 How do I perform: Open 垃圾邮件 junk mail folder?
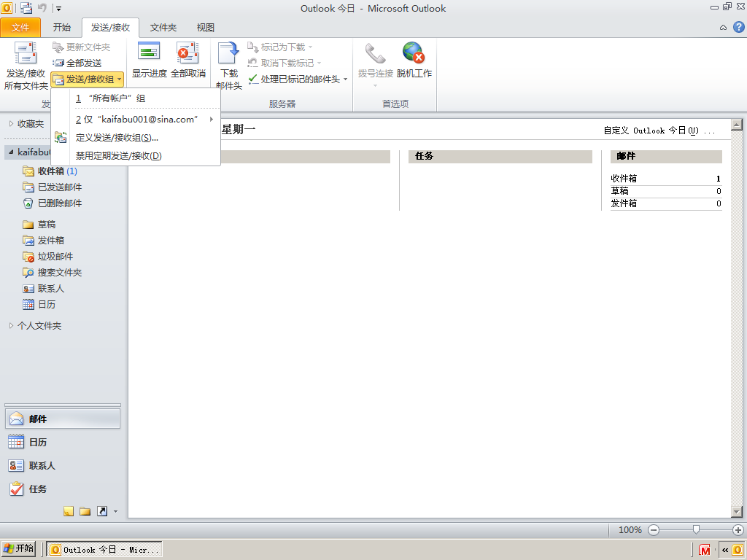point(48,257)
